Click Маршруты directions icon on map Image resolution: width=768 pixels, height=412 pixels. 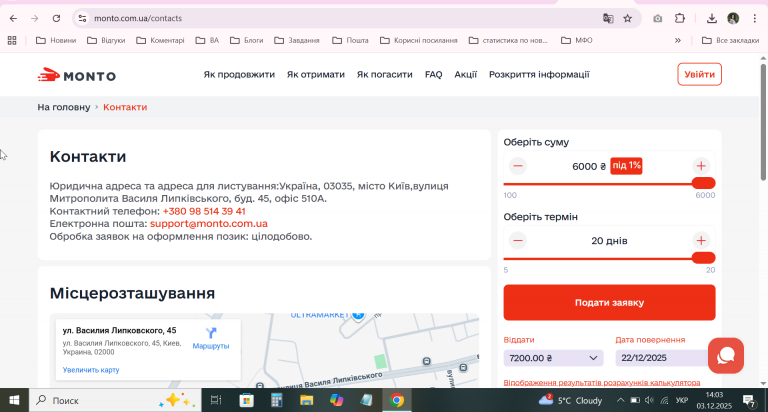point(211,338)
